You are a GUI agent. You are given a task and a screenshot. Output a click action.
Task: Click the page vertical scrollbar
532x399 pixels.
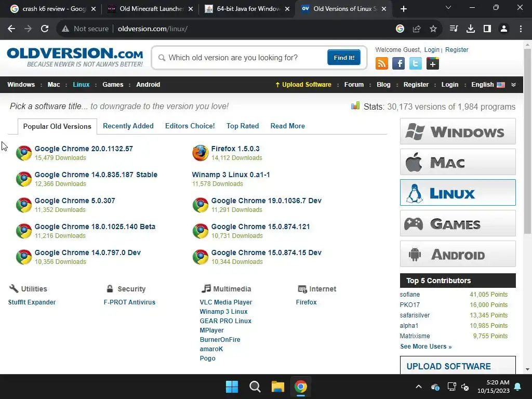(528, 141)
